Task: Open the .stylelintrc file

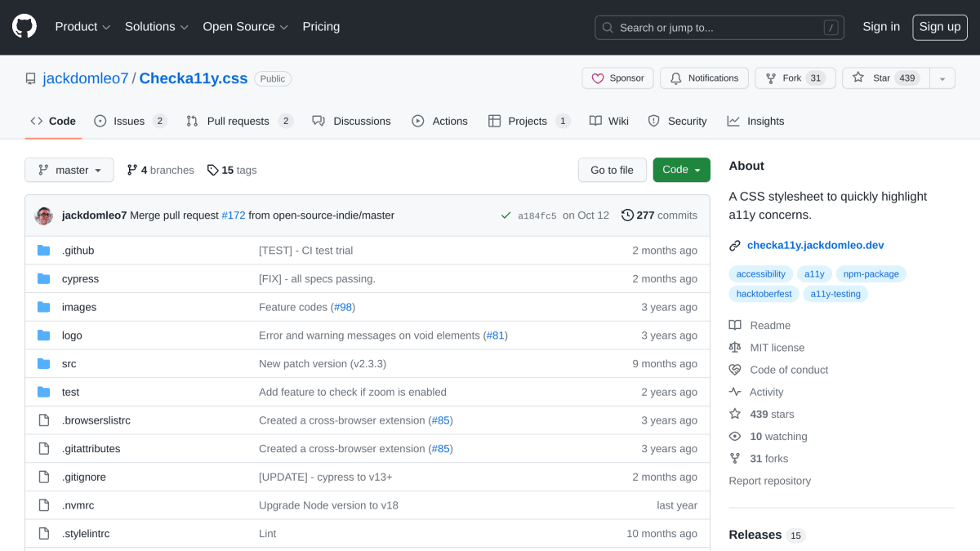Action: [x=86, y=534]
